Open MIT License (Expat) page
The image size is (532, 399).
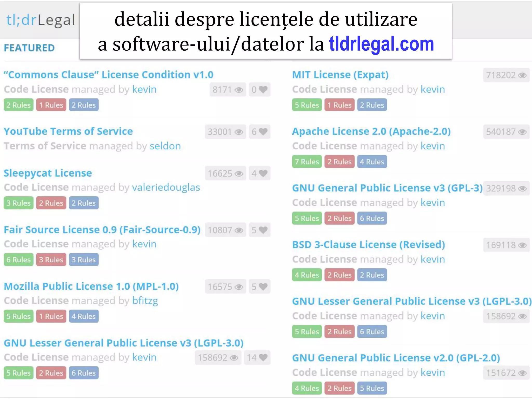pos(340,75)
